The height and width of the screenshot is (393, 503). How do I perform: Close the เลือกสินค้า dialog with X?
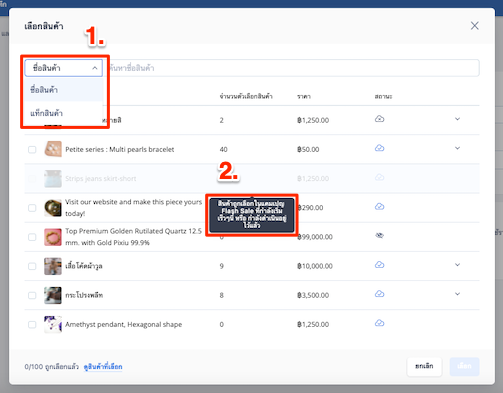(474, 26)
